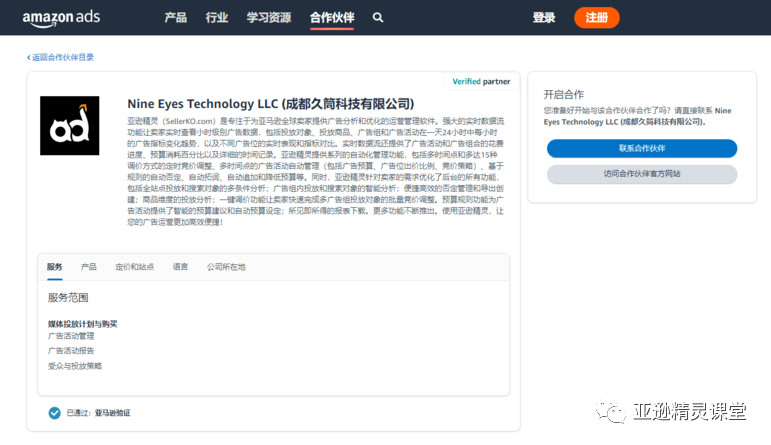Select the 服务 tab
This screenshot has width=771, height=445.
click(x=54, y=267)
